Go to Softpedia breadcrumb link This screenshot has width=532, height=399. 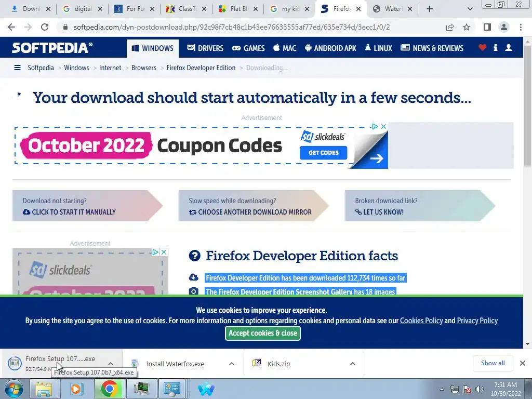pos(41,68)
